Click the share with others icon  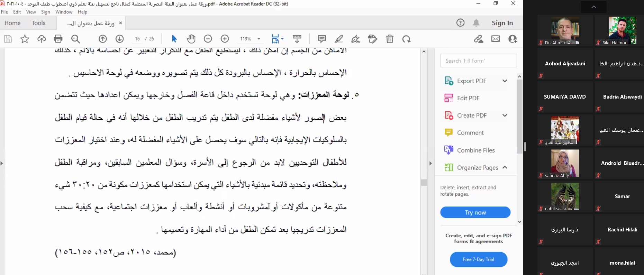click(513, 39)
